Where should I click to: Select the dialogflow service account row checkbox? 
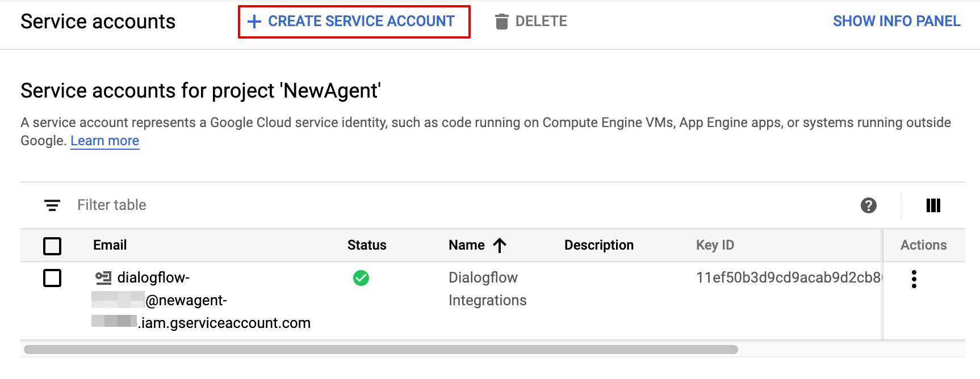52,278
